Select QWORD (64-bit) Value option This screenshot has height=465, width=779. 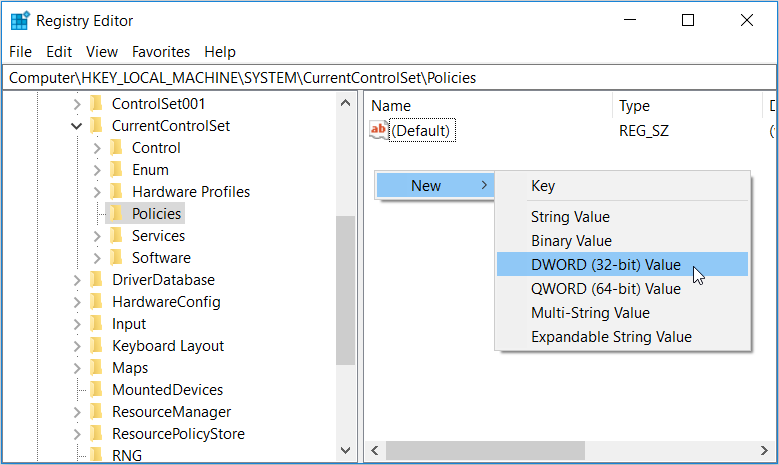pyautogui.click(x=606, y=289)
